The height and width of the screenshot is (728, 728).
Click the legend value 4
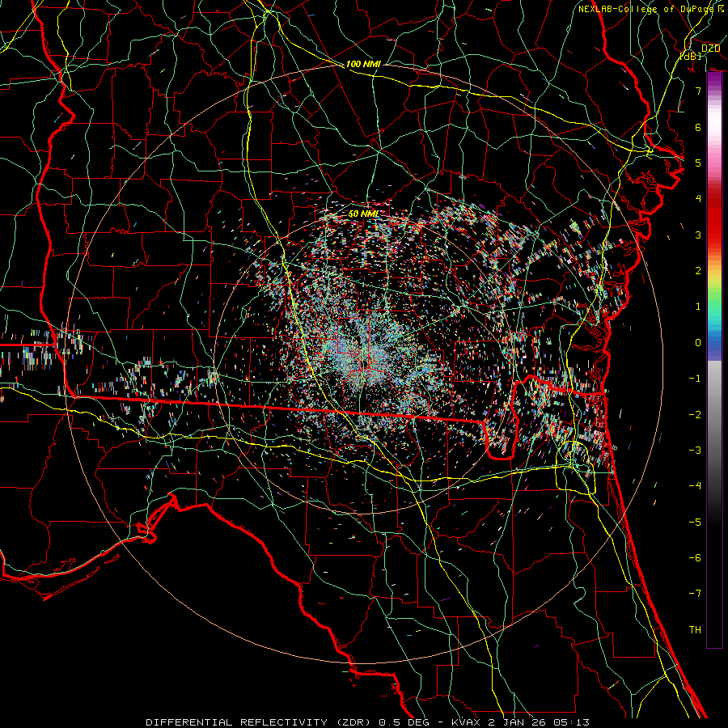[698, 199]
